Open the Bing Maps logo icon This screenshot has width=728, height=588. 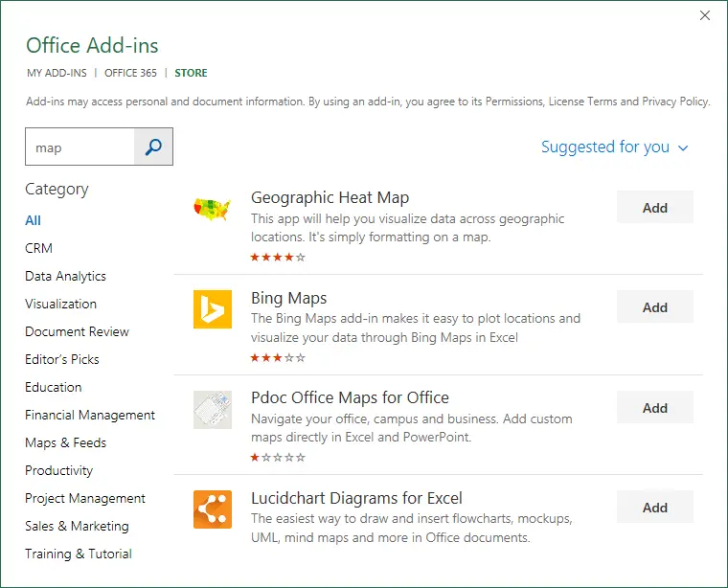213,309
